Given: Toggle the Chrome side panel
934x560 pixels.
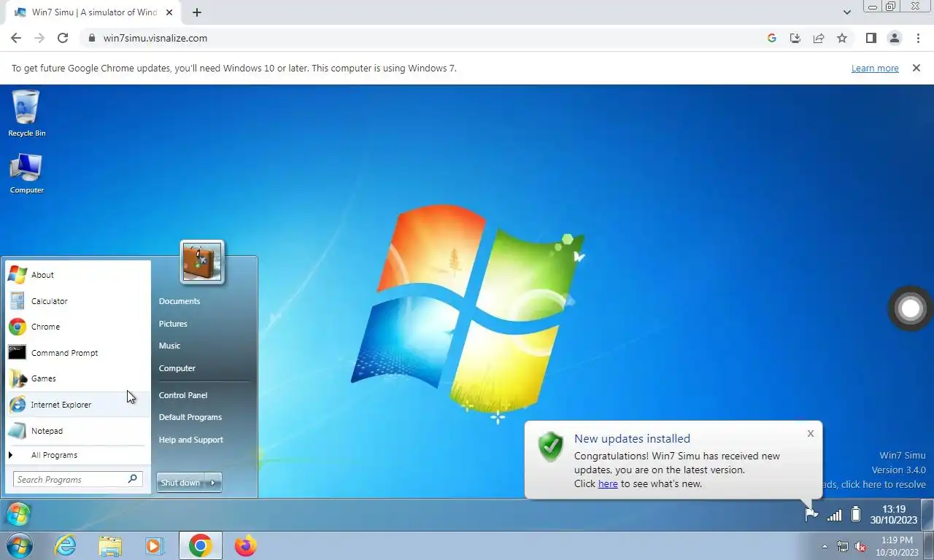Looking at the screenshot, I should pyautogui.click(x=871, y=38).
